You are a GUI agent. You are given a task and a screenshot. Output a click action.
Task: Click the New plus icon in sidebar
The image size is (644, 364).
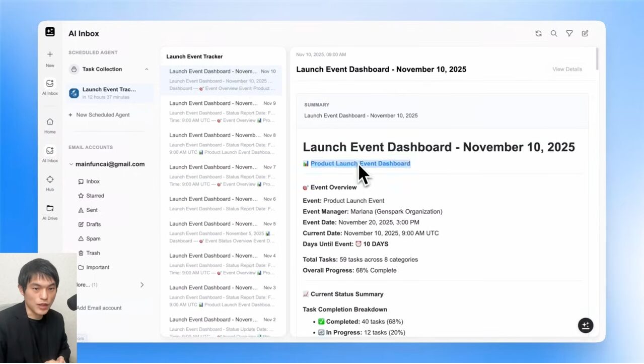click(x=50, y=54)
